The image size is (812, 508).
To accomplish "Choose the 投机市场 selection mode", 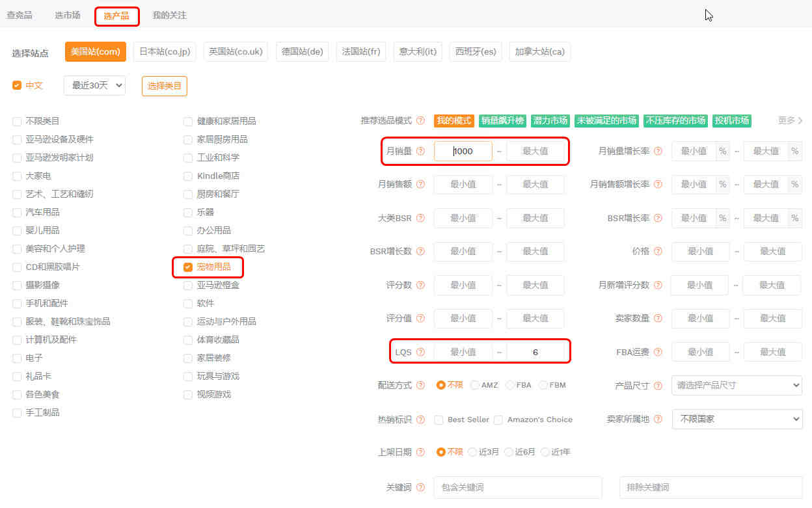I will tap(732, 120).
